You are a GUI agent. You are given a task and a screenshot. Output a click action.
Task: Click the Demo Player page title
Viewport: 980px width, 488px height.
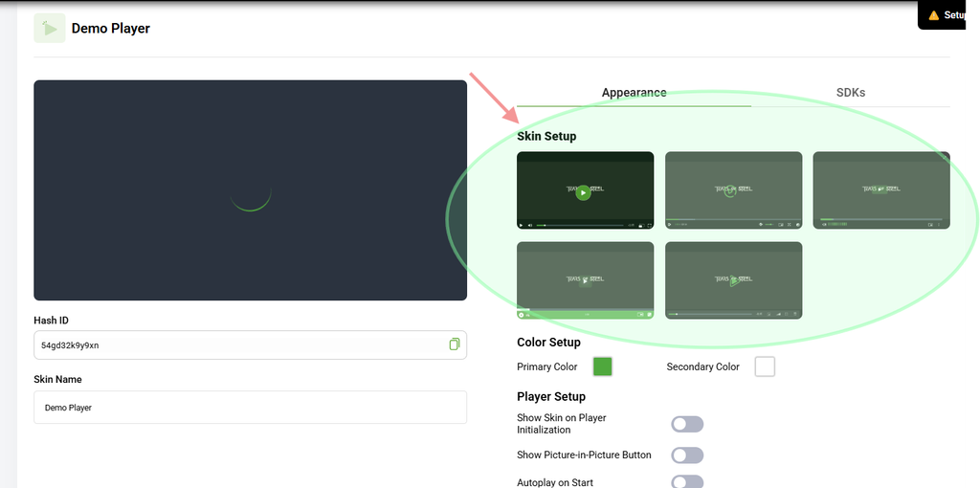pos(111,28)
